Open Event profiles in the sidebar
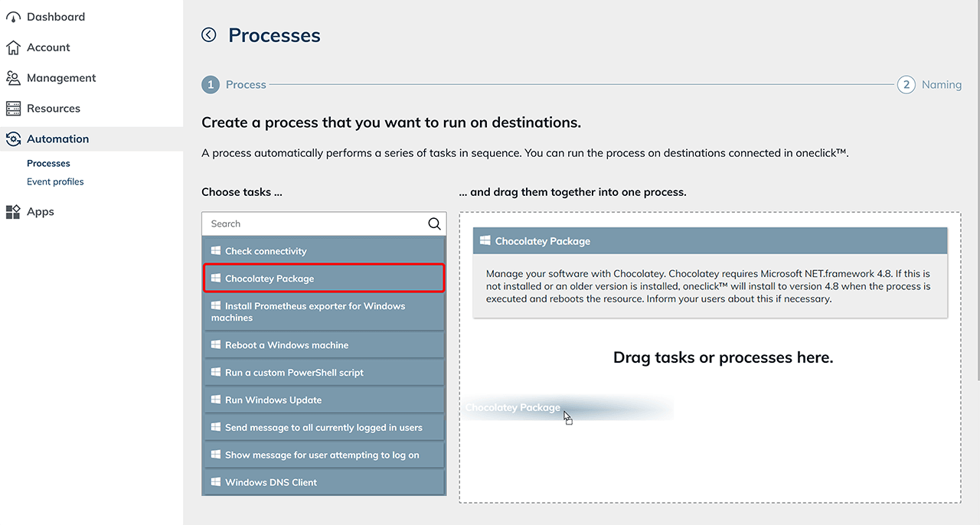Screen dimensions: 980x525 (x=55, y=181)
